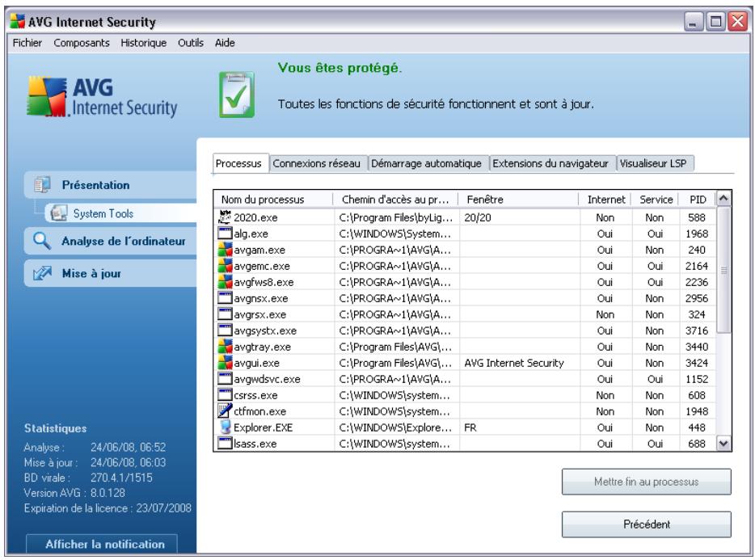Image resolution: width=755 pixels, height=560 pixels.
Task: Click the avgsystx.exe window icon
Action: pos(225,331)
